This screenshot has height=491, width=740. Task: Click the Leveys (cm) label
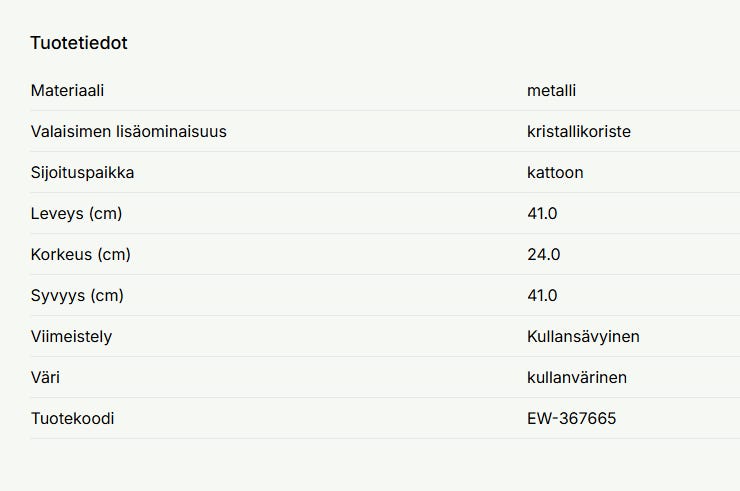coord(76,214)
